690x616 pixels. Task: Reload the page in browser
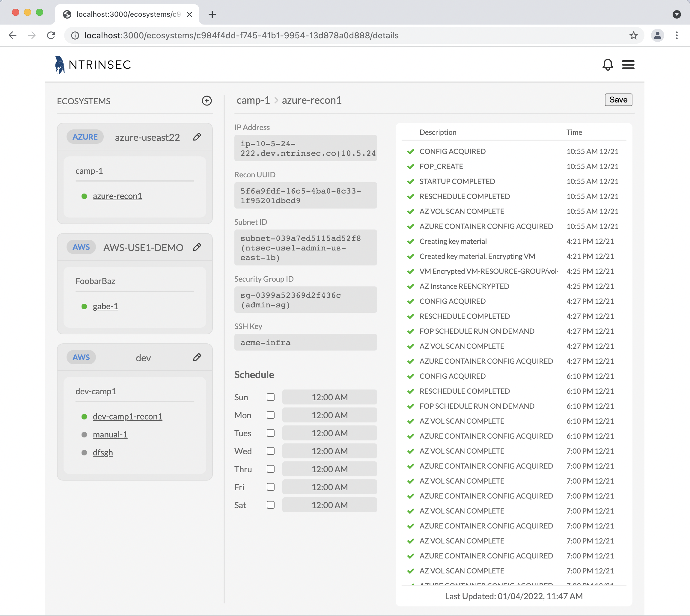(x=51, y=35)
